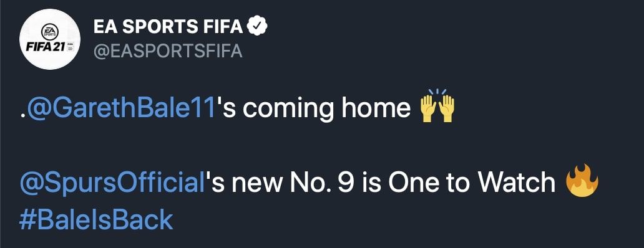Image resolution: width=644 pixels, height=248 pixels.
Task: Open the EA SPORTS FIFA profile avatar
Action: [x=50, y=39]
